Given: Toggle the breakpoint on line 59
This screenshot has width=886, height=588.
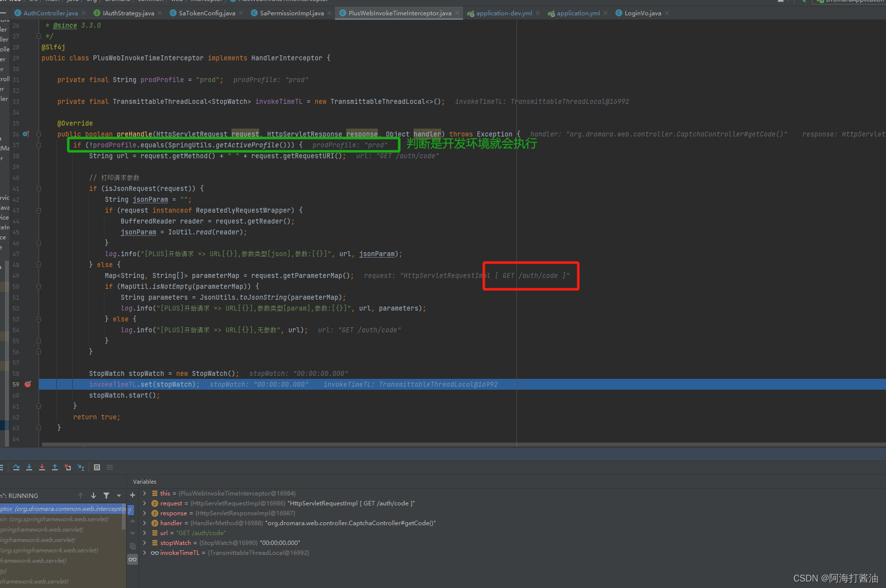Looking at the screenshot, I should [x=28, y=384].
